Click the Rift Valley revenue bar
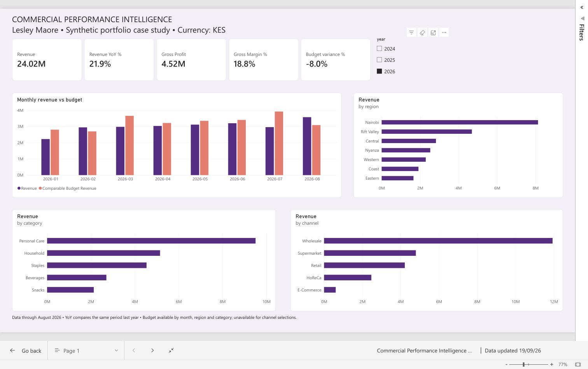Image resolution: width=588 pixels, height=369 pixels. click(x=427, y=131)
